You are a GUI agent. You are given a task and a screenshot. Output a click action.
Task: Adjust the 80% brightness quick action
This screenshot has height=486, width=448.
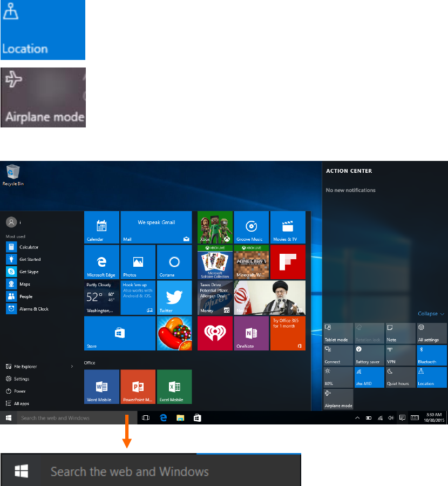pos(338,377)
